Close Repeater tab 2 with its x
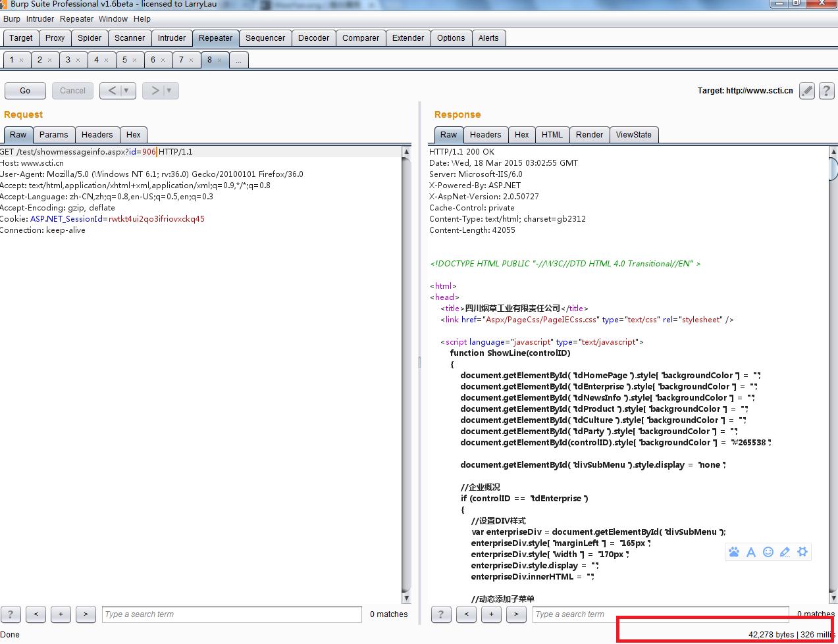 [49, 60]
